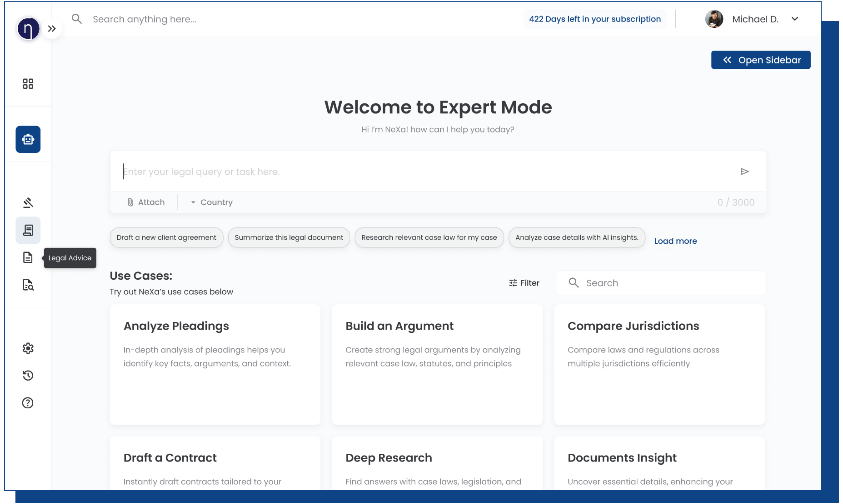
Task: Open the Country dropdown
Action: (212, 202)
